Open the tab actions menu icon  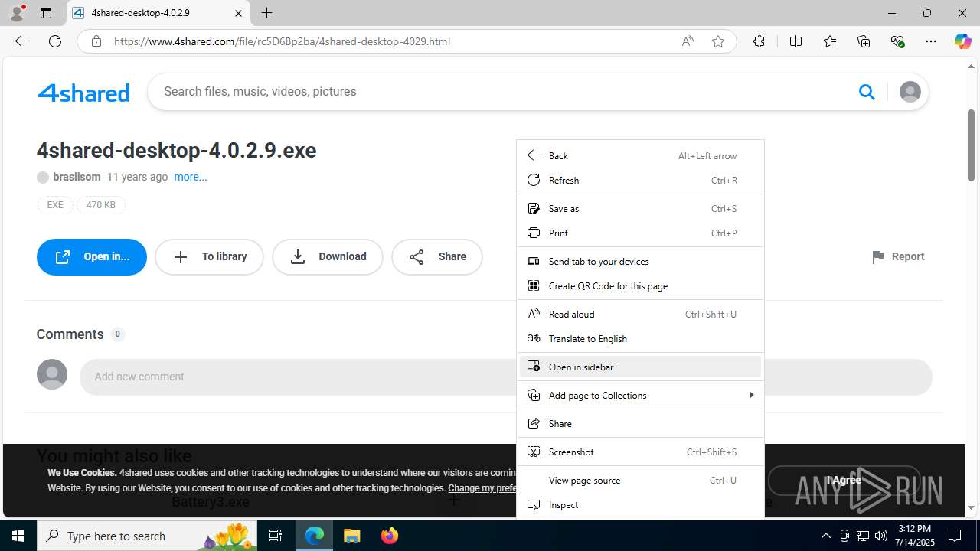(46, 13)
